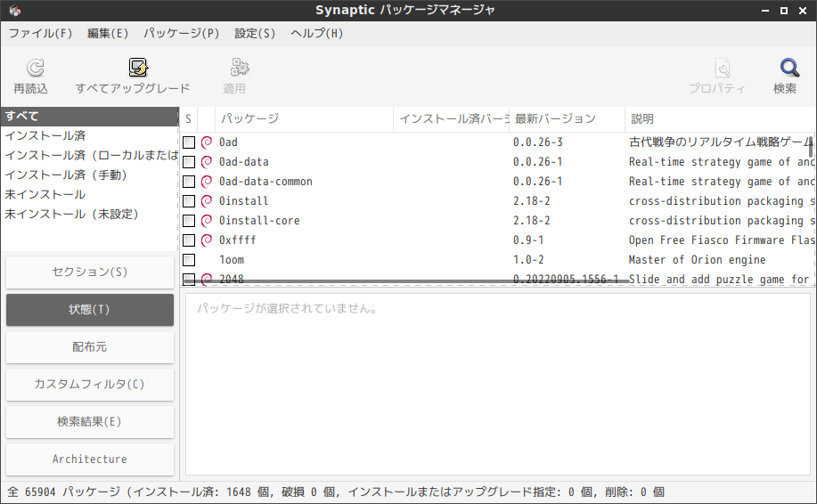The height and width of the screenshot is (504, 817).
Task: Click Debian swirl icon of 0ad-data-common row
Action: point(207,181)
